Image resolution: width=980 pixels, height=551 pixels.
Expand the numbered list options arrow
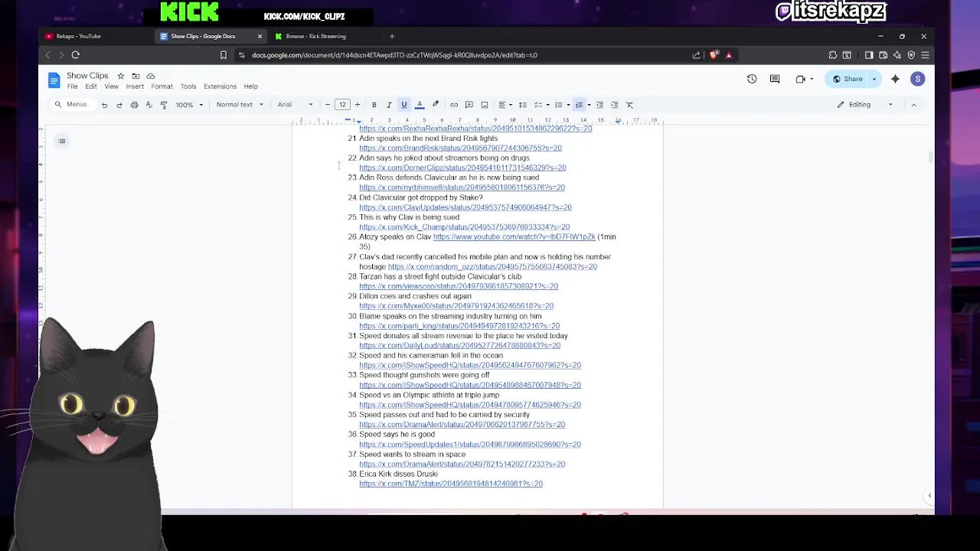point(589,105)
